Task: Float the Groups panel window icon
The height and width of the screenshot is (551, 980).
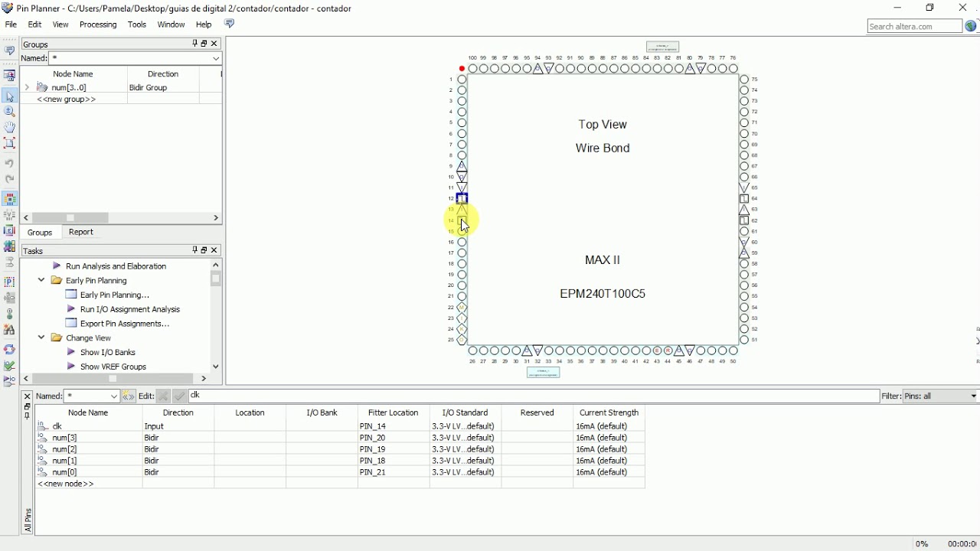Action: pos(204,44)
